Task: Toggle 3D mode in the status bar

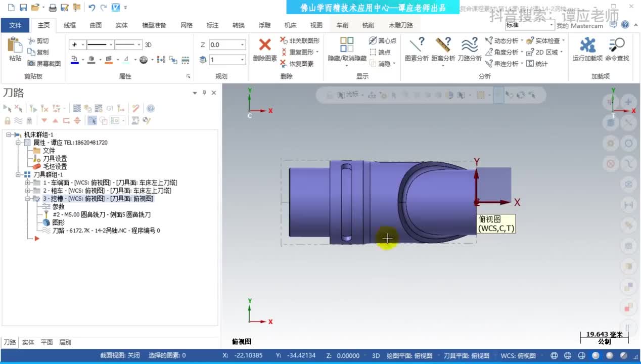Action: click(x=376, y=355)
